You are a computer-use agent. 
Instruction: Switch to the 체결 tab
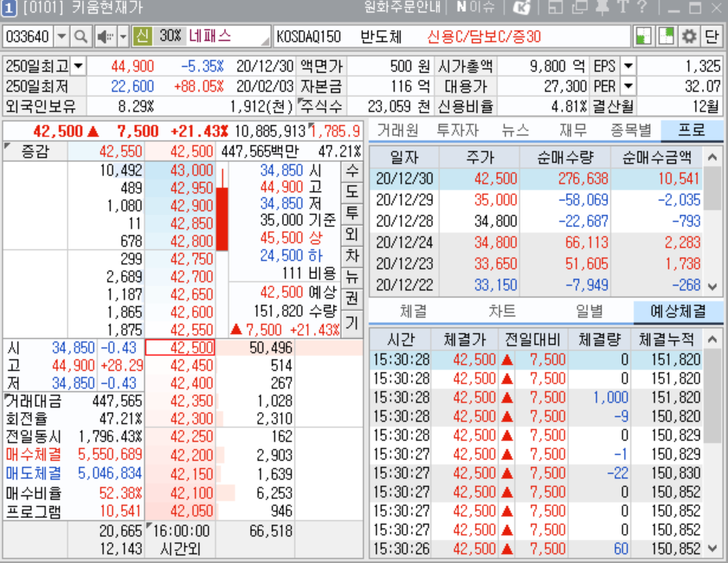point(413,311)
